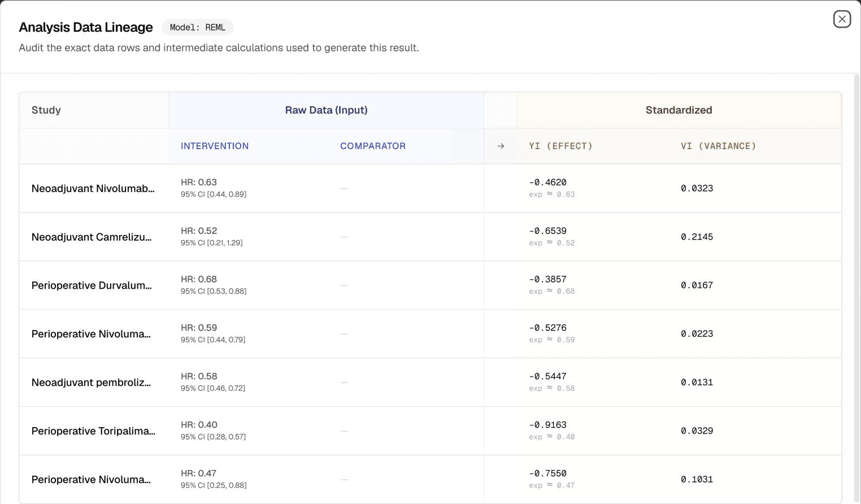This screenshot has height=504, width=861.
Task: Click the variance value "0.2145"
Action: pyautogui.click(x=697, y=237)
